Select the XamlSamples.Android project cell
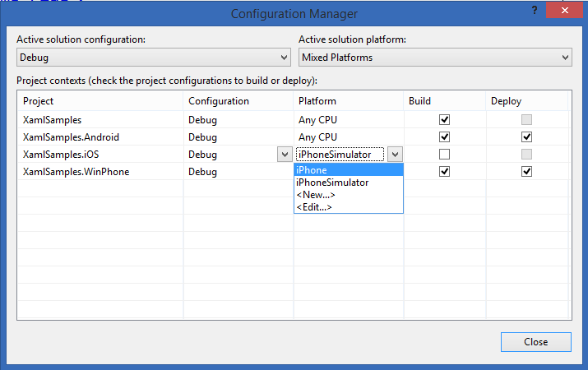The height and width of the screenshot is (370, 588). 100,137
